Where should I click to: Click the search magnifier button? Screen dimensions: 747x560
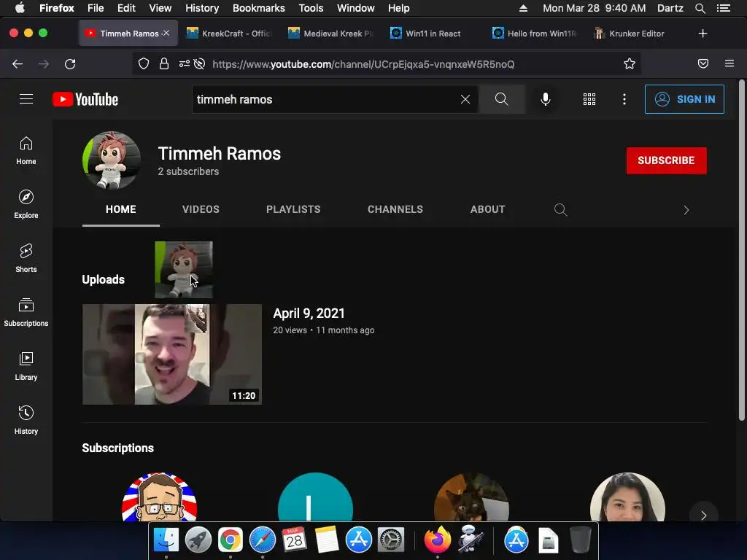click(501, 99)
